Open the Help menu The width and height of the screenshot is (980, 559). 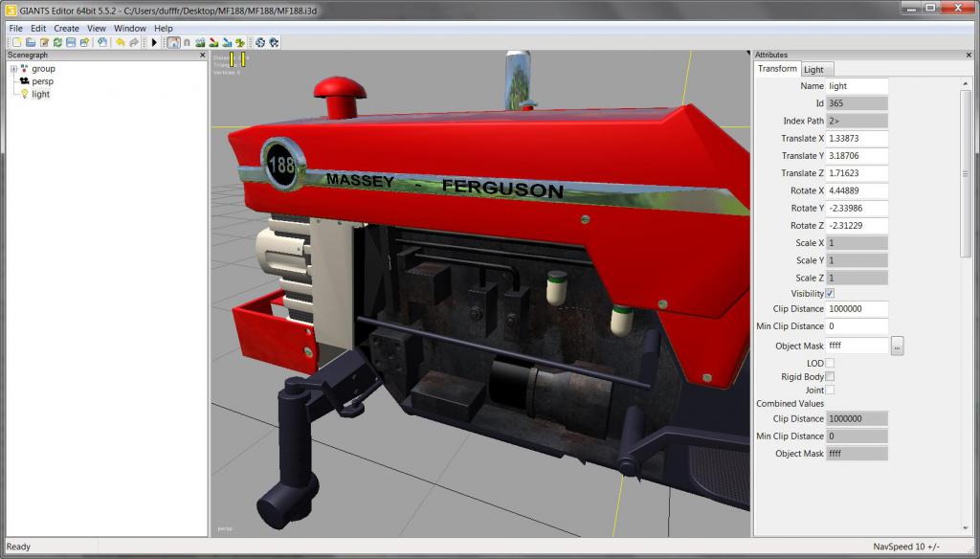pos(163,28)
